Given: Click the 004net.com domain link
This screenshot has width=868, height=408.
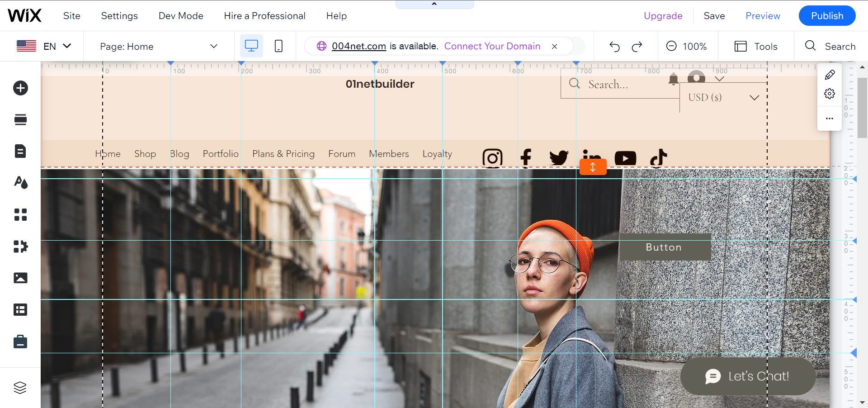Looking at the screenshot, I should 359,46.
